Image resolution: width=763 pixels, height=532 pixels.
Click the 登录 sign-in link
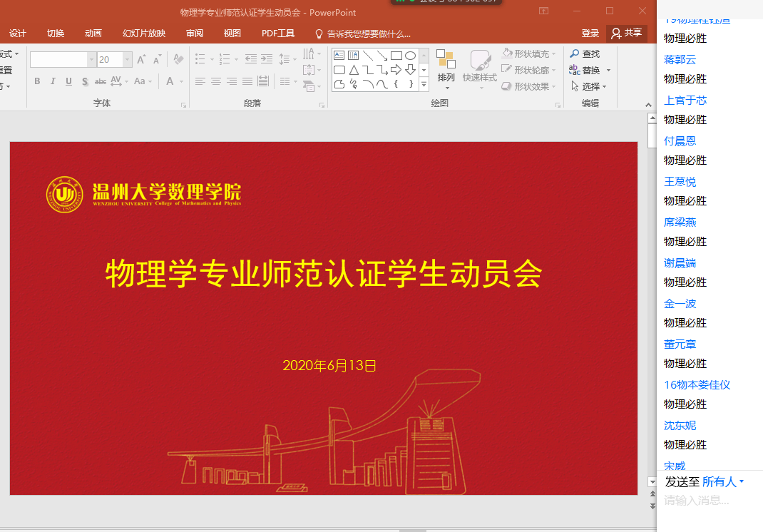tap(590, 34)
